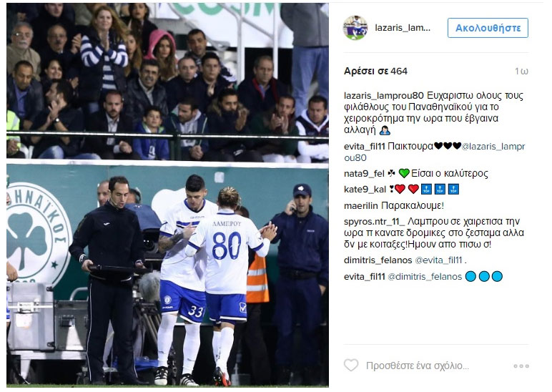Screen dimensions: 552x392
Task: Open nata9_fel commenter profile
Action: pos(364,174)
